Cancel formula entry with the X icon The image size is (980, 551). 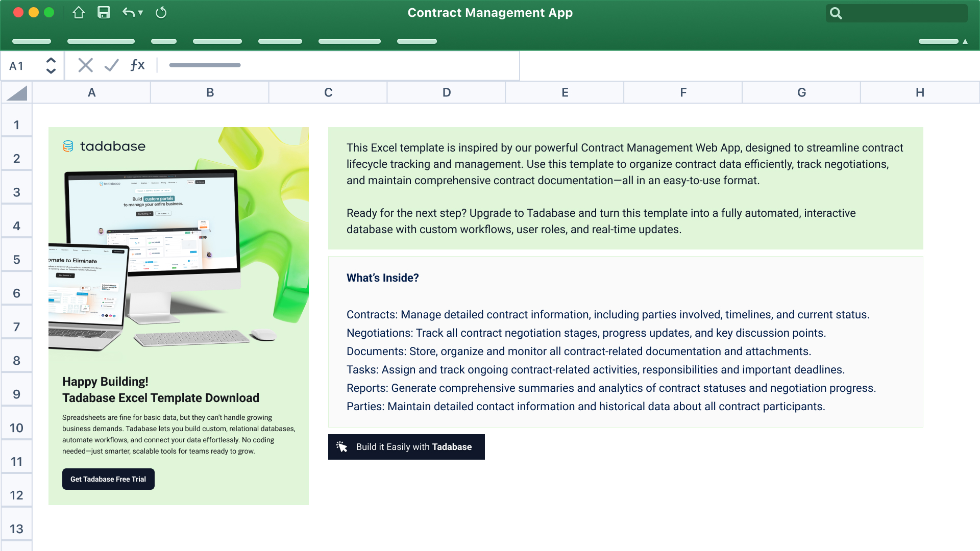click(x=85, y=65)
